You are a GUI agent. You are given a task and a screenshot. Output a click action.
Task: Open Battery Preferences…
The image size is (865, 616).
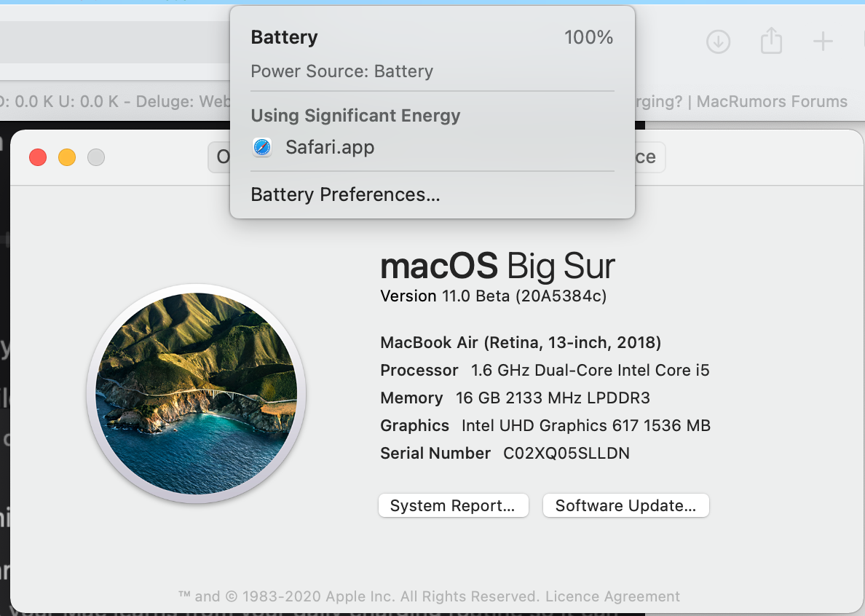coord(345,194)
